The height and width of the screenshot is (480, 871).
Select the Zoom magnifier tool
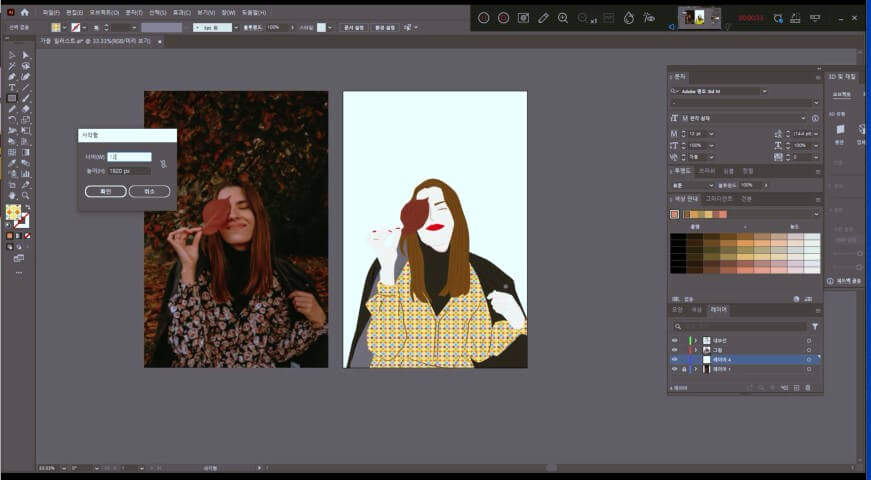(26, 196)
